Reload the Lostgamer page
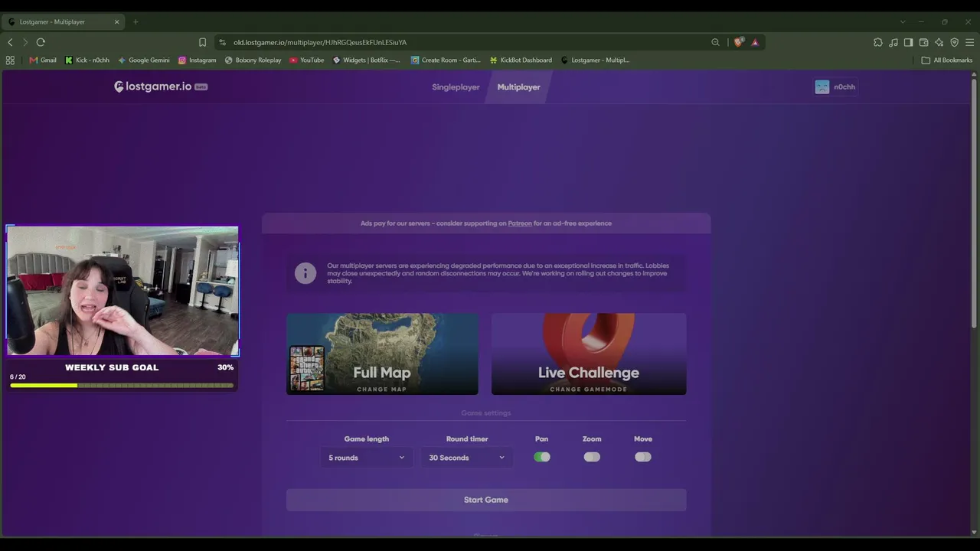 point(41,42)
